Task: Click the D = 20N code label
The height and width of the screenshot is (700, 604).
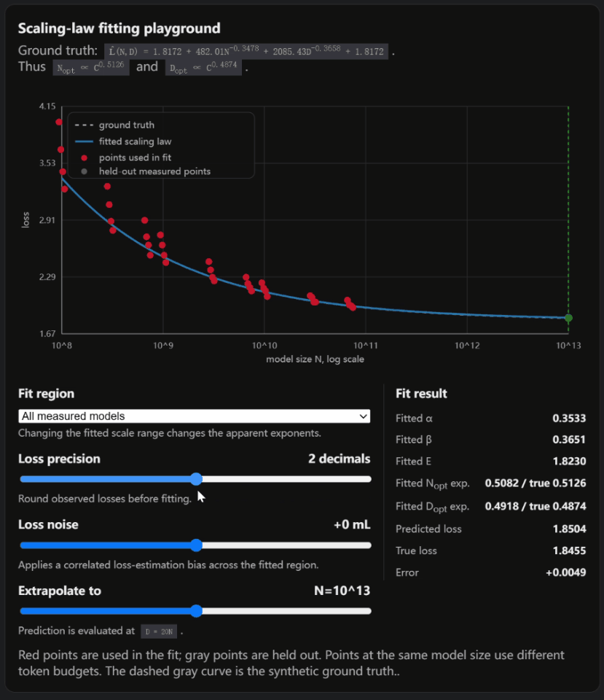Action: point(160,631)
